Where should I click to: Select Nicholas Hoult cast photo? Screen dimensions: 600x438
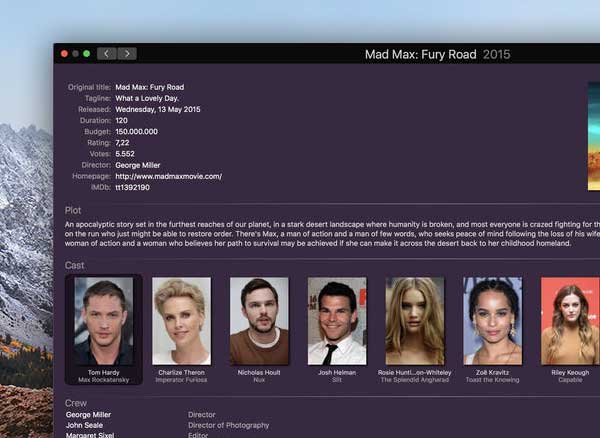coord(259,321)
